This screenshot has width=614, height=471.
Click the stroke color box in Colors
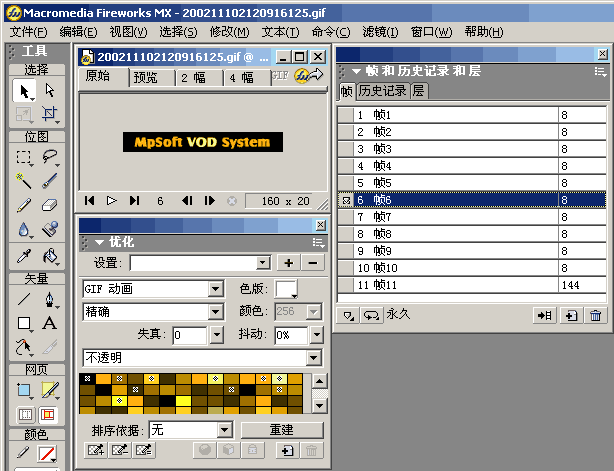pyautogui.click(x=47, y=454)
